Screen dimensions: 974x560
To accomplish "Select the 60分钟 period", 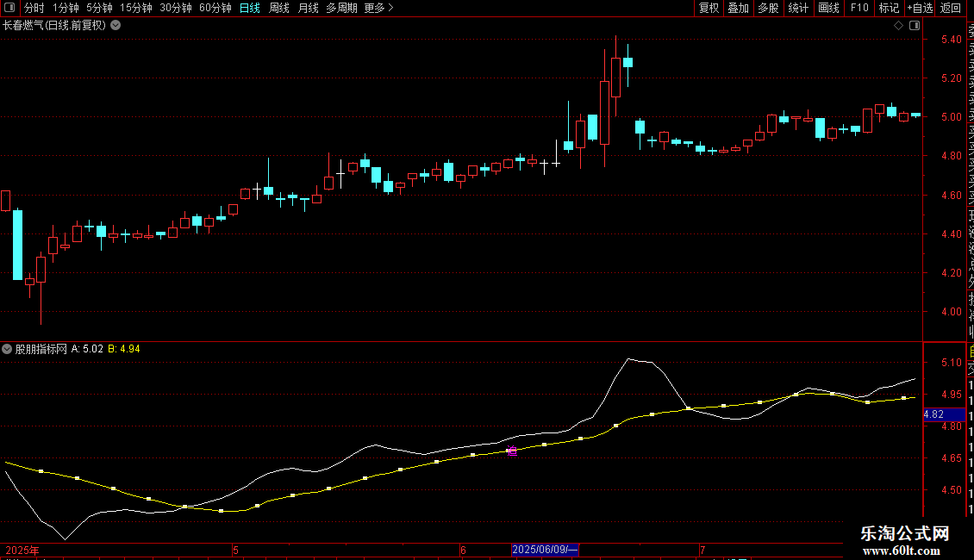I will click(215, 8).
